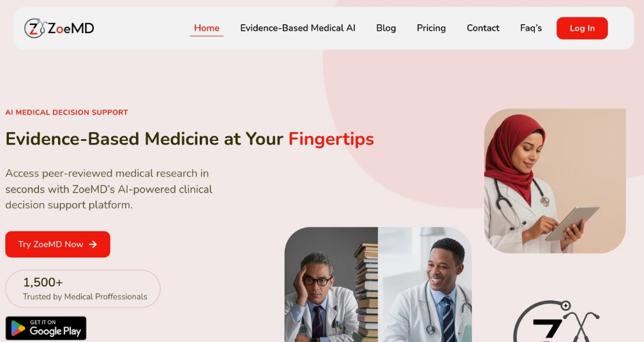644x342 pixels.
Task: Go to Evidence-Based Medical AI page
Action: (x=298, y=28)
